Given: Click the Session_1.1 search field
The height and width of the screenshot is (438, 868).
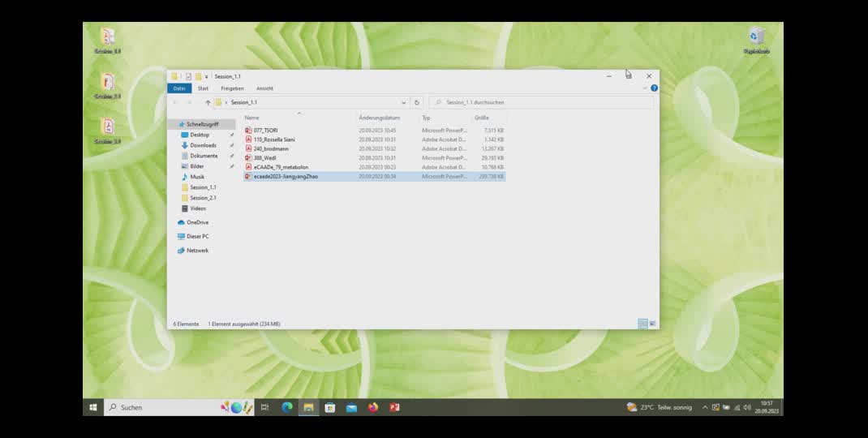Looking at the screenshot, I should 544,103.
